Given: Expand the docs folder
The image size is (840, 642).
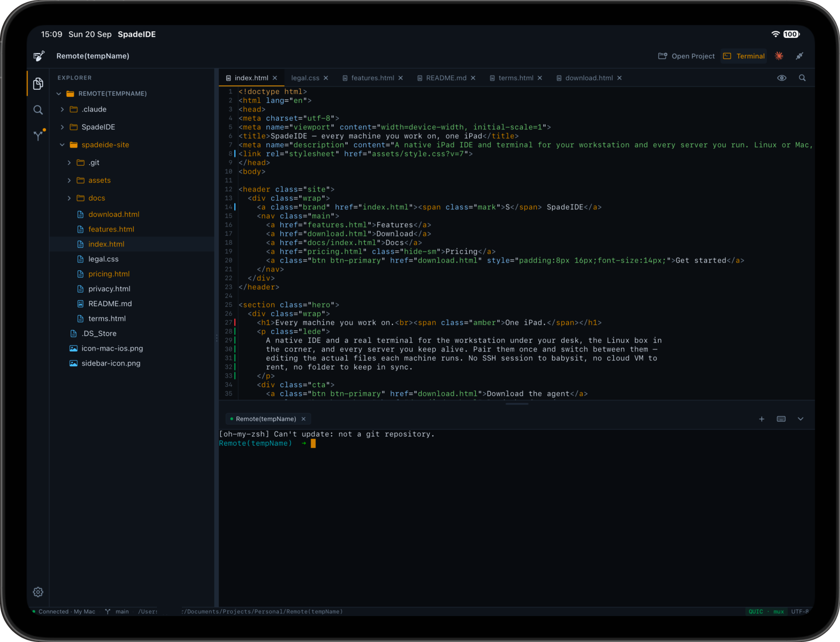Looking at the screenshot, I should [x=69, y=198].
